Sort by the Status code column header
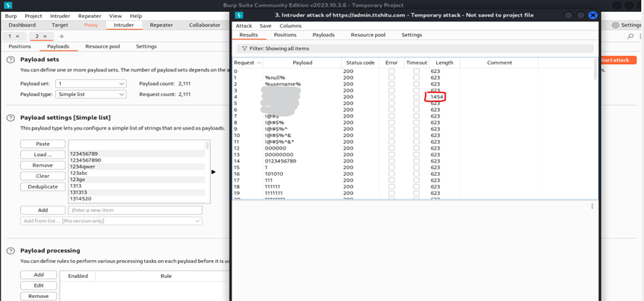Screen dimensions: 644x301 [x=360, y=63]
